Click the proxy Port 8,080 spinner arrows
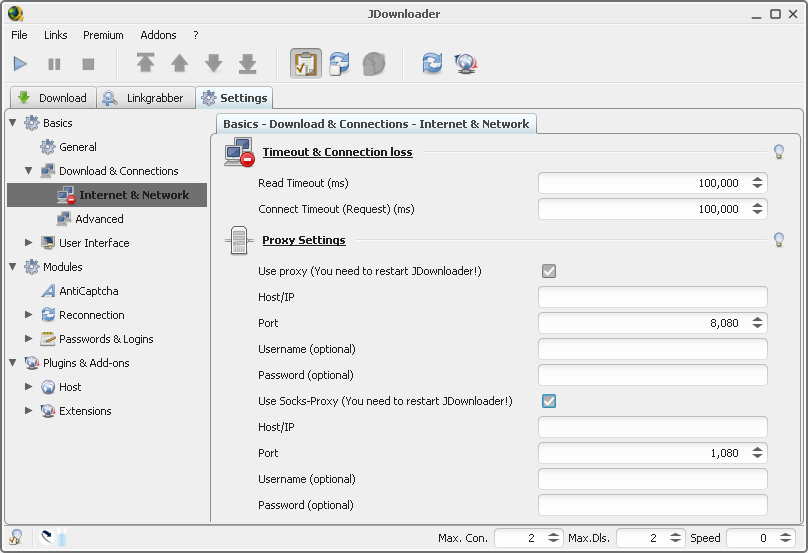The width and height of the screenshot is (808, 553). [757, 323]
